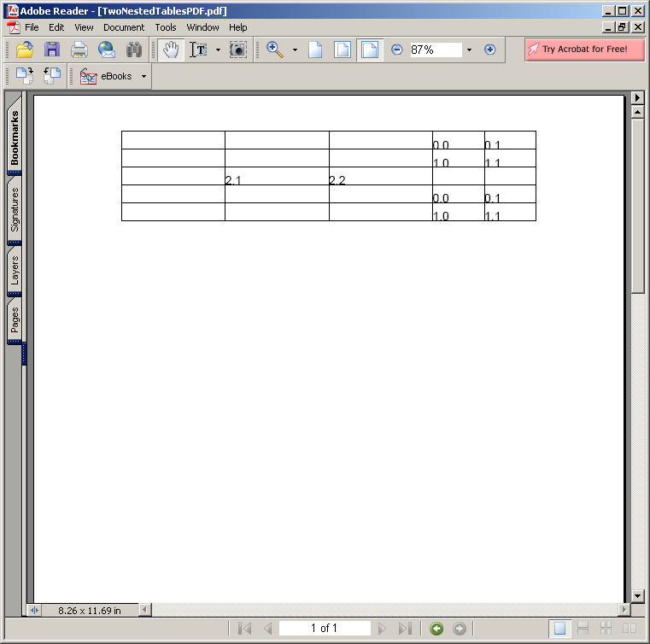Open the Window menu

click(202, 27)
